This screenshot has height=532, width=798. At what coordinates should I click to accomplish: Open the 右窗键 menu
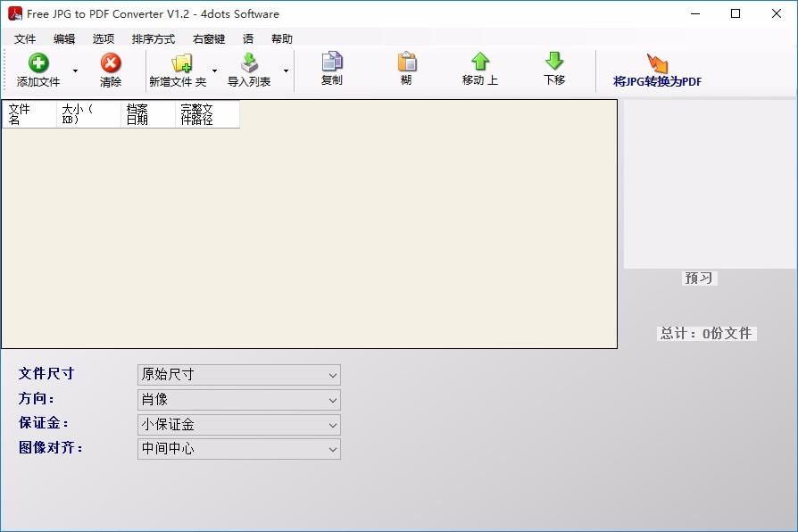point(209,38)
